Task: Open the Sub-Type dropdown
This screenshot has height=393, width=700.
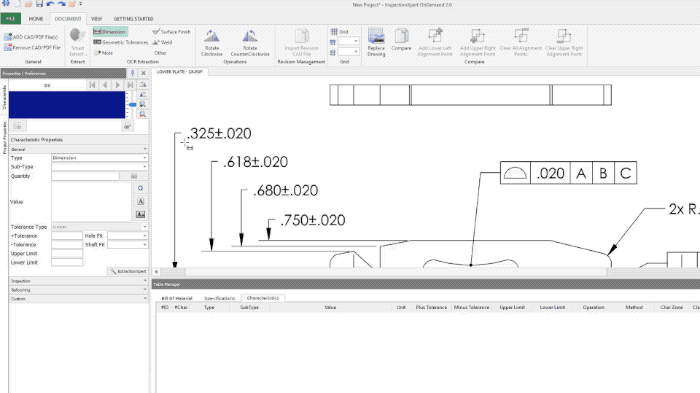Action: [100, 167]
